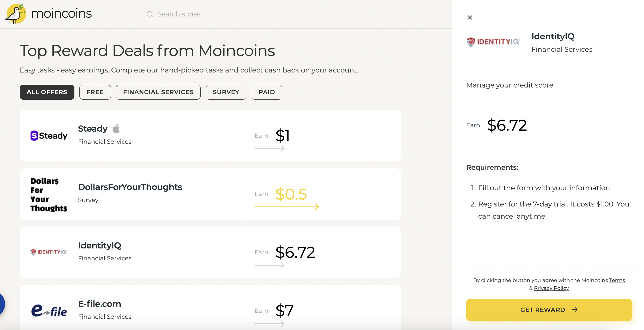
Task: Open the Privacy Policy link
Action: pyautogui.click(x=551, y=288)
